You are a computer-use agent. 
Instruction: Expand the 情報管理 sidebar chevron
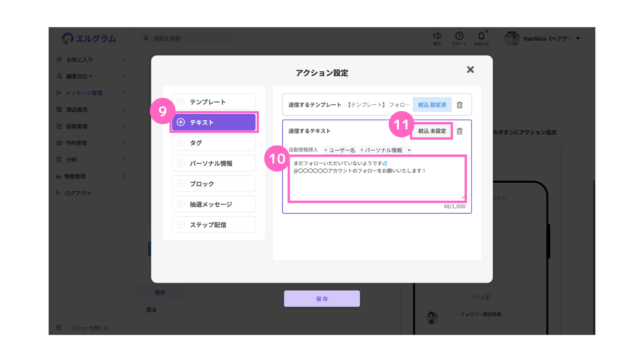124,176
